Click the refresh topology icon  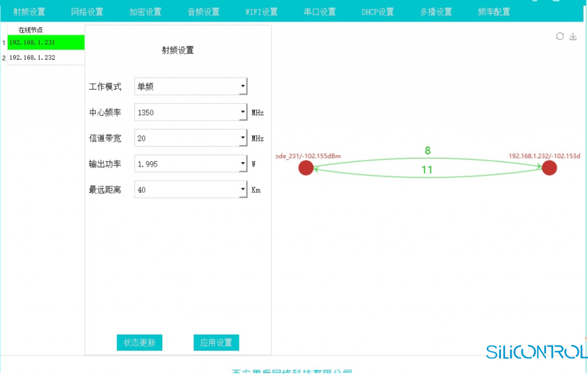point(560,36)
